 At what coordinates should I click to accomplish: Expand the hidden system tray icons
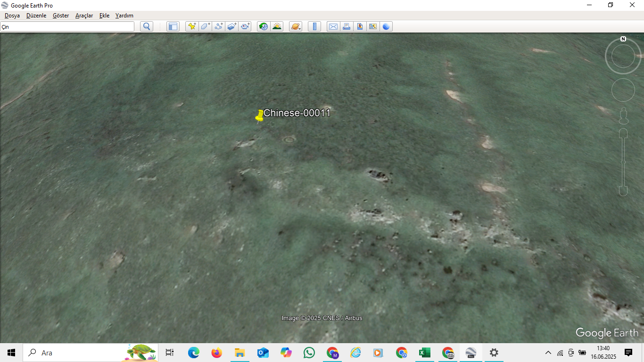548,353
